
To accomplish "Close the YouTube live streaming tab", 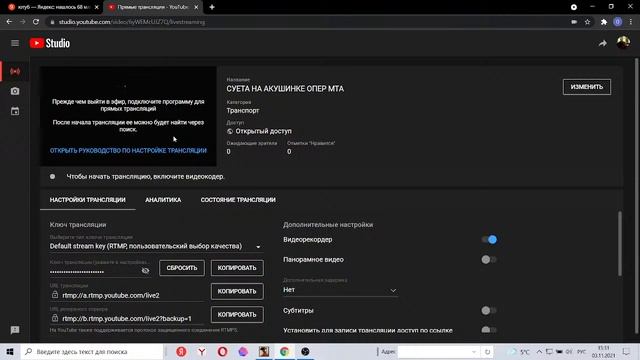I will pos(196,7).
